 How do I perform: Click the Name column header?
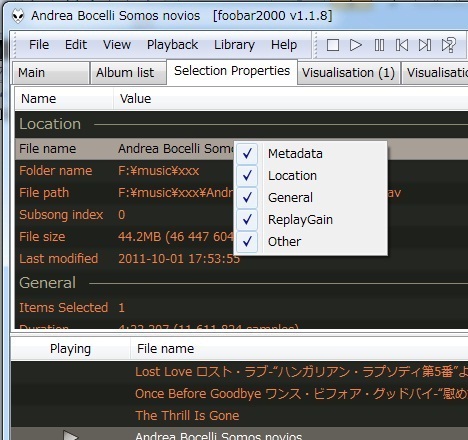point(64,99)
